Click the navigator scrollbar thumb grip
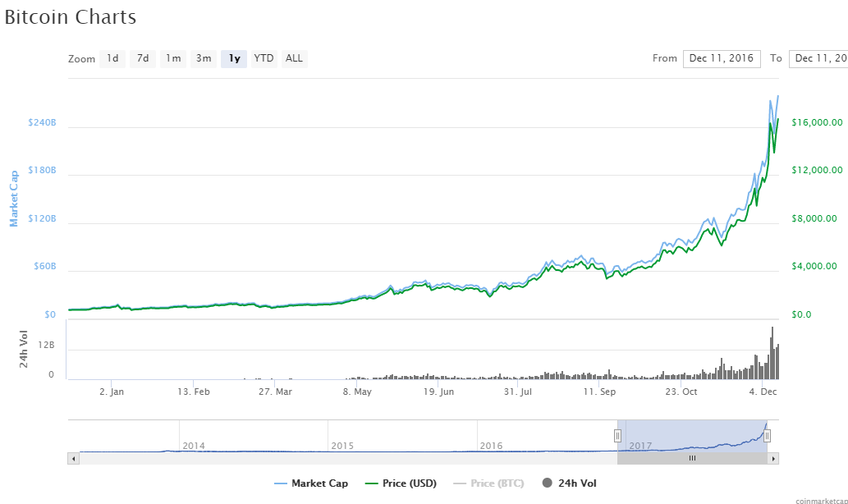848x504 pixels. pyautogui.click(x=692, y=459)
